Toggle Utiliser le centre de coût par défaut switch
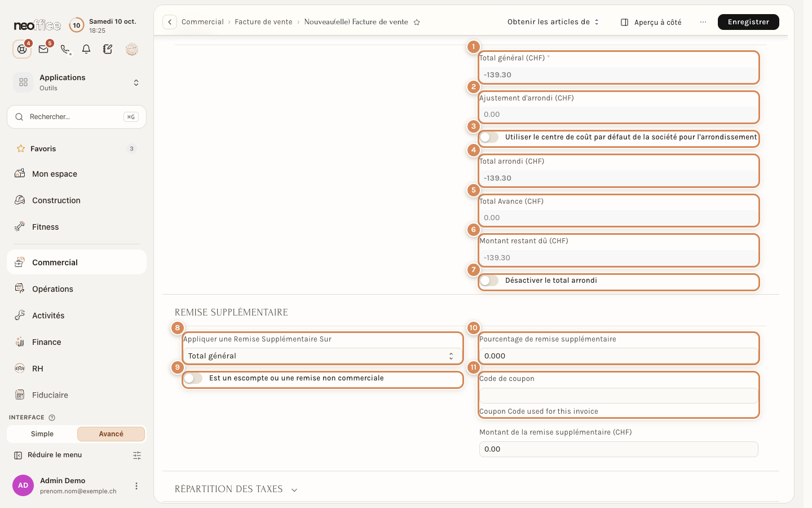The image size is (812, 508). click(x=489, y=137)
